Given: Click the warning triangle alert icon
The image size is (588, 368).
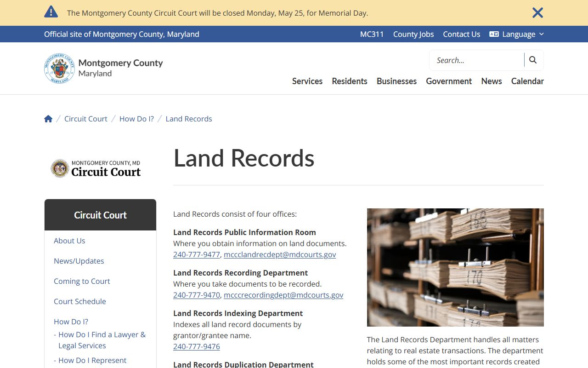Looking at the screenshot, I should [51, 12].
